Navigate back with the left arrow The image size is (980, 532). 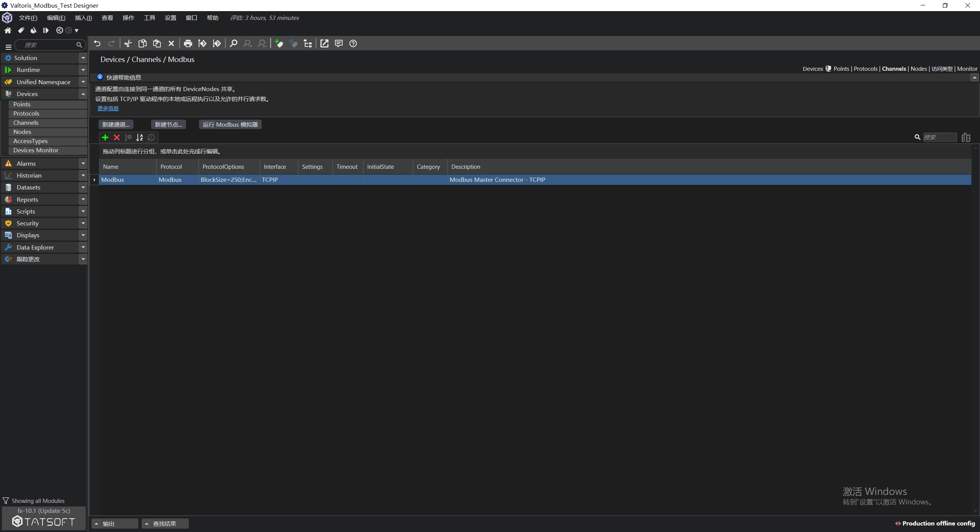[x=59, y=31]
